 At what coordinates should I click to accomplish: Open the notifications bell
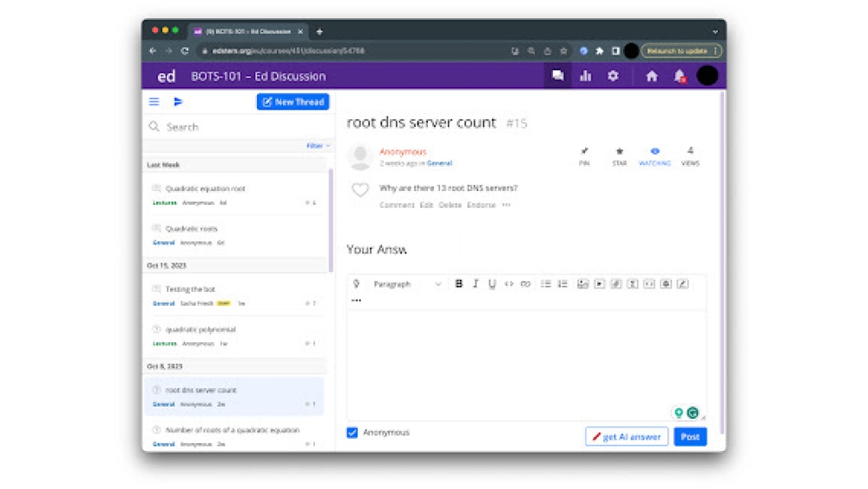click(680, 76)
